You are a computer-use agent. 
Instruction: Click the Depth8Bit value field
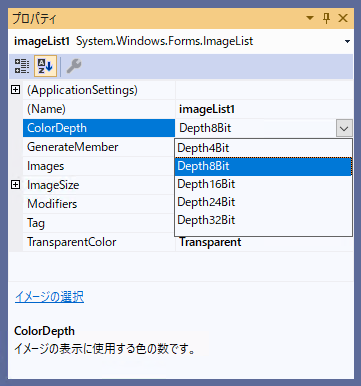256,128
